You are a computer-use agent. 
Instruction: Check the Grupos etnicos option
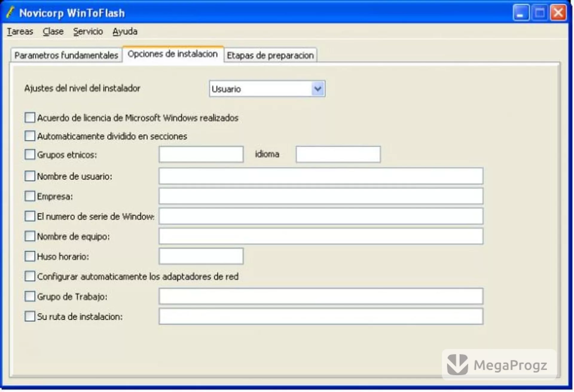click(30, 154)
